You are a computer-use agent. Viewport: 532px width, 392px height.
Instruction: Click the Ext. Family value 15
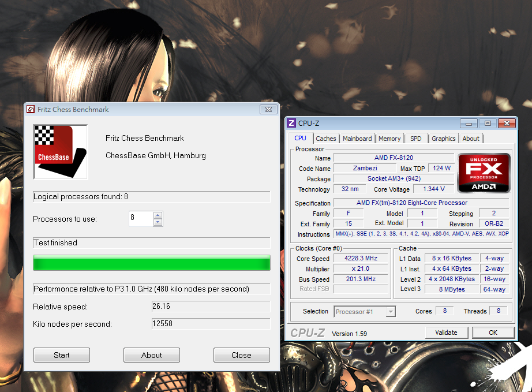[349, 223]
